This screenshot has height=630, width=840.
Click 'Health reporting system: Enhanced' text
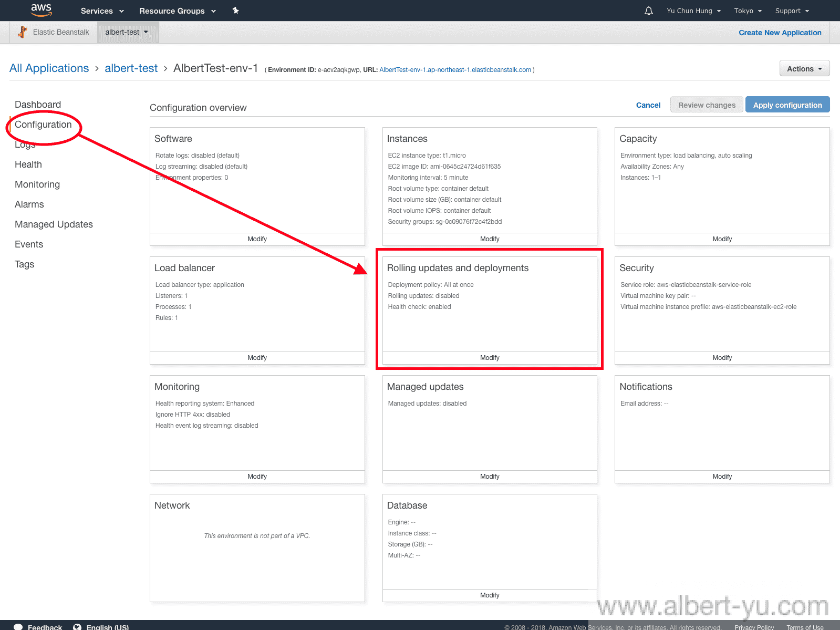[x=205, y=404]
